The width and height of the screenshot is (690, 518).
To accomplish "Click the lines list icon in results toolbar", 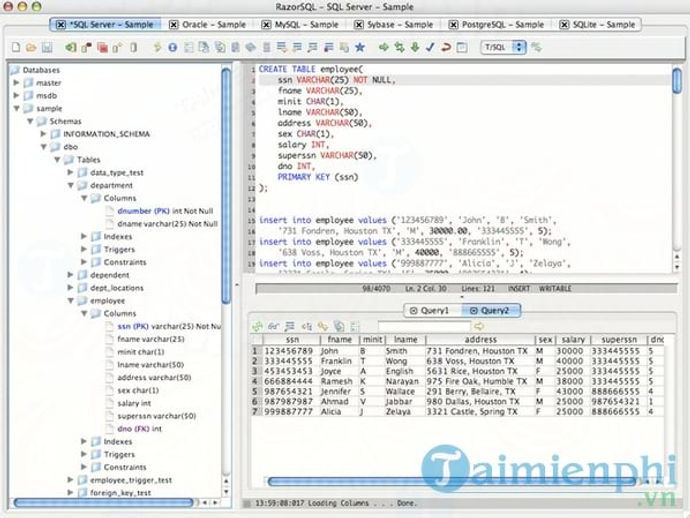I will (x=290, y=326).
